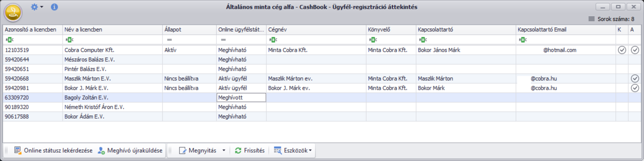Sort by the Könyvelő column header
Screen dimensions: 644x161
click(x=391, y=30)
